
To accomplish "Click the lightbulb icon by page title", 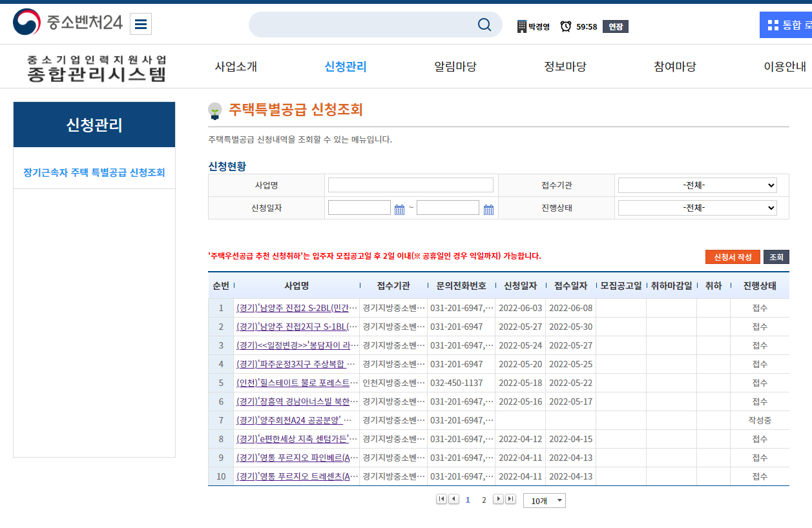I will pyautogui.click(x=214, y=111).
